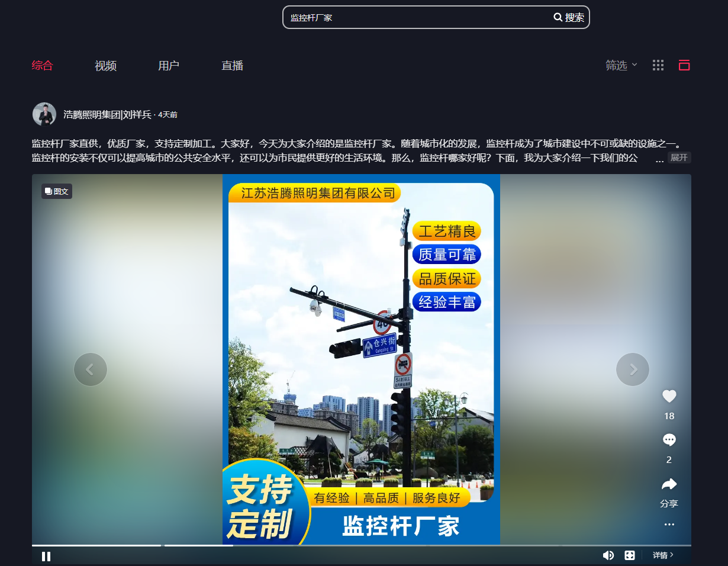
Task: Switch to the 视频 tab
Action: click(x=105, y=66)
